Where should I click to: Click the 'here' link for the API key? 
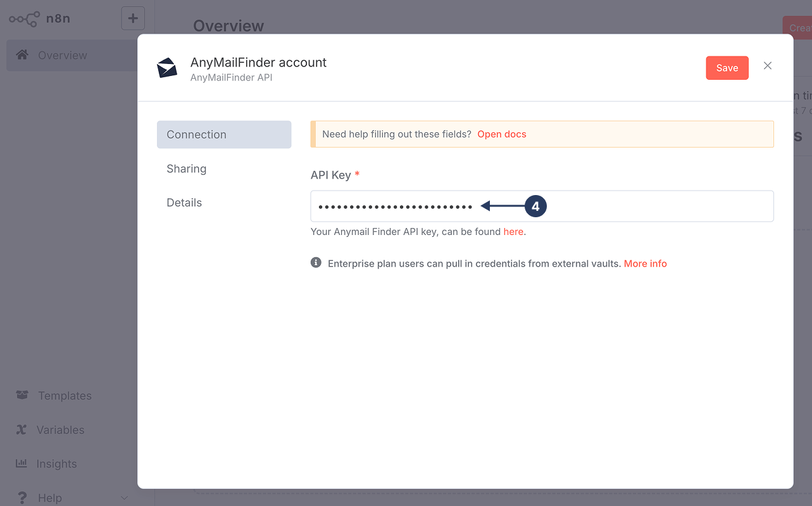point(513,231)
